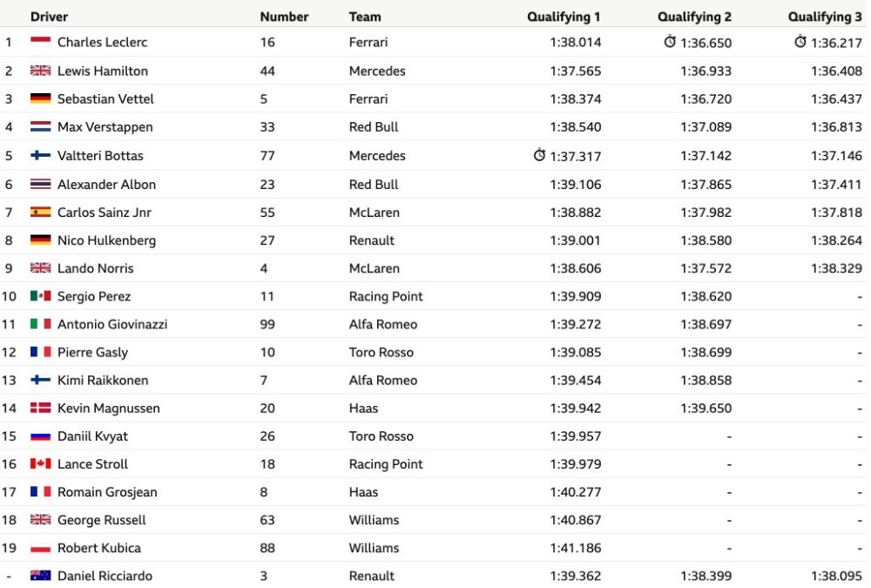Click the Dutch flag next to Max Verstappen
Image resolution: width=871 pixels, height=588 pixels.
pyautogui.click(x=41, y=126)
